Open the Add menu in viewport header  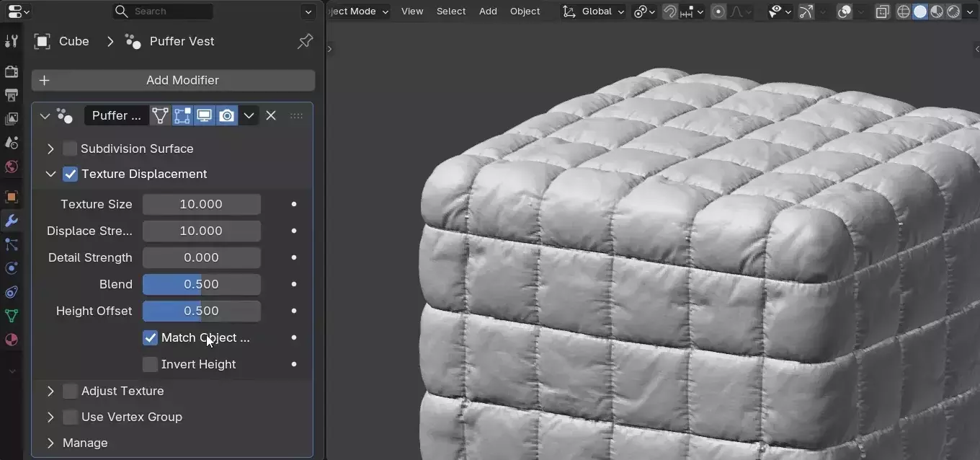pos(488,12)
